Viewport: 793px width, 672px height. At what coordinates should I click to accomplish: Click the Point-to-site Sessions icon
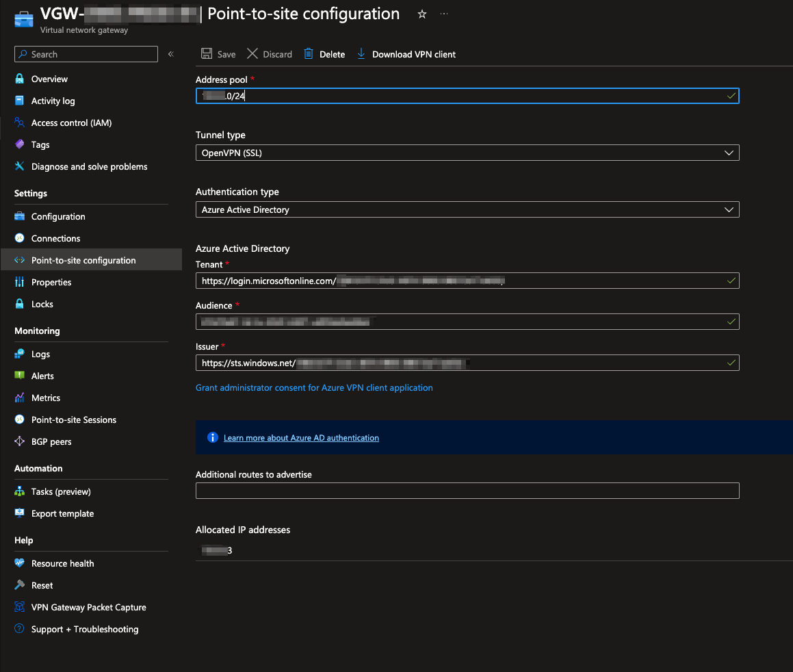click(19, 419)
